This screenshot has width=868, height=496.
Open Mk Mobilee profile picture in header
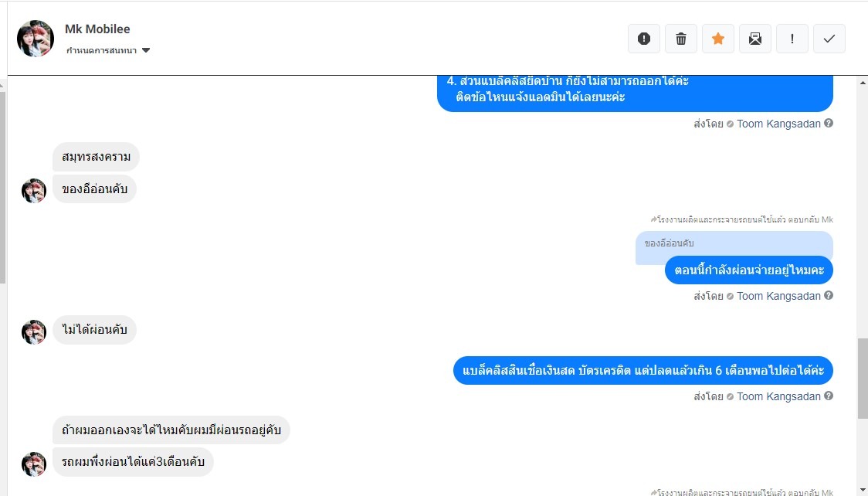[x=36, y=39]
